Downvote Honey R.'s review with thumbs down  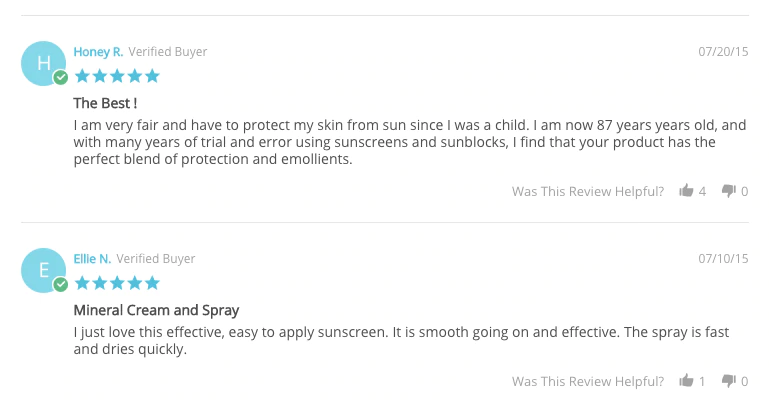[x=728, y=191]
